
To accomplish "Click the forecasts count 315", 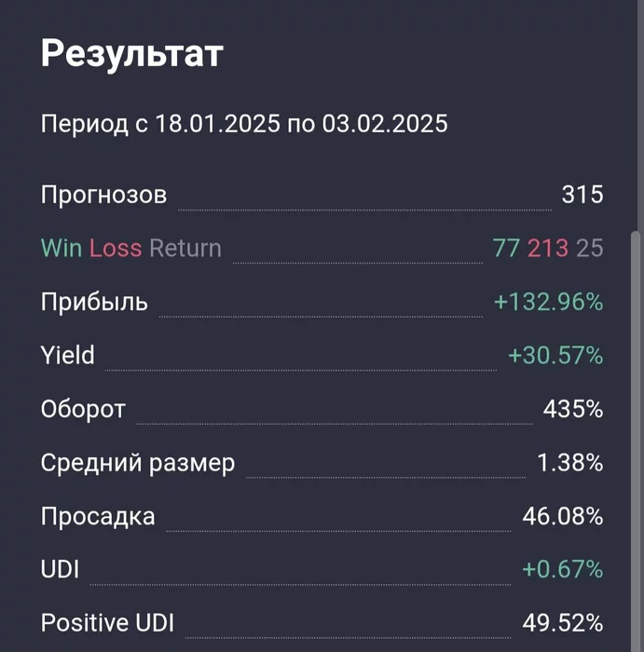I will tap(582, 194).
